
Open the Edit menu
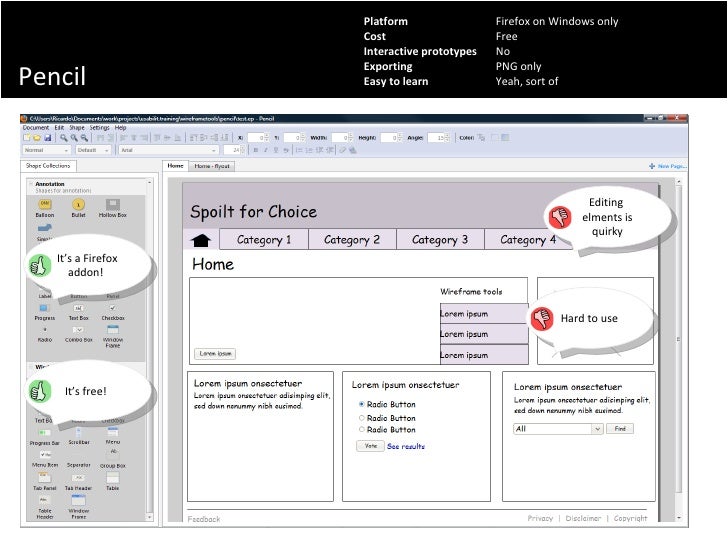point(59,127)
